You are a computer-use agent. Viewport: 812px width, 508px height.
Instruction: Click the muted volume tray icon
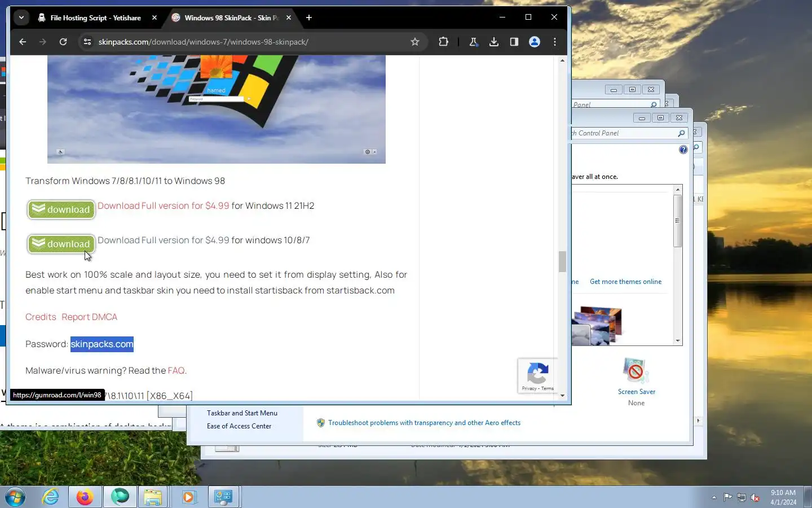pyautogui.click(x=756, y=497)
